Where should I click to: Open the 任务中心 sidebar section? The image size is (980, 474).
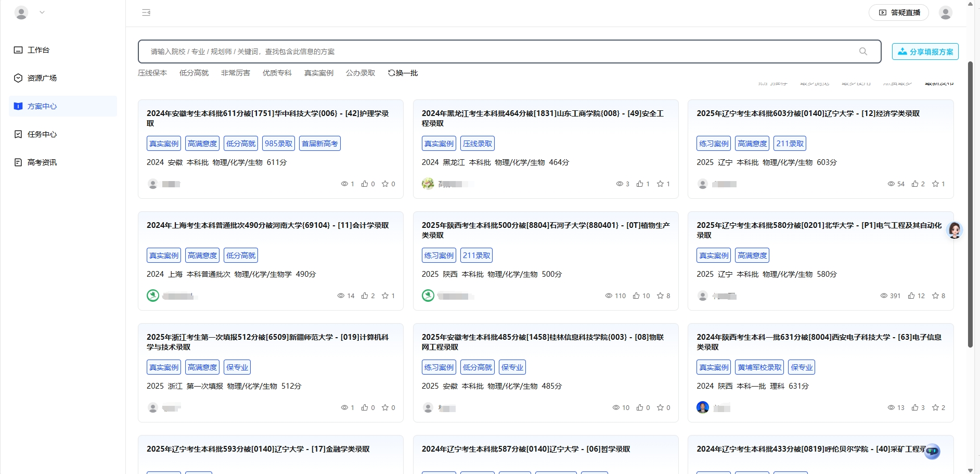pyautogui.click(x=42, y=134)
